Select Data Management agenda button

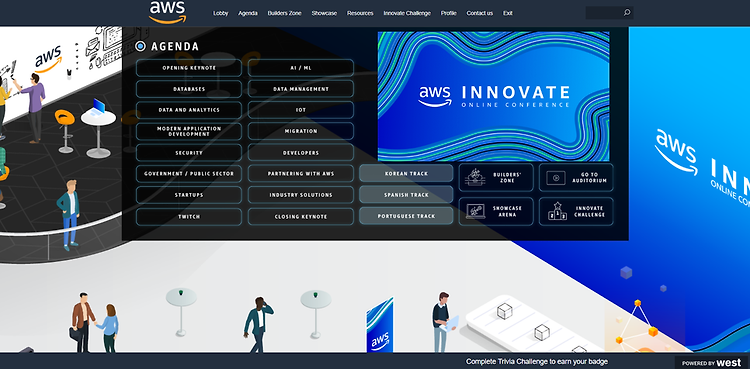(x=301, y=89)
